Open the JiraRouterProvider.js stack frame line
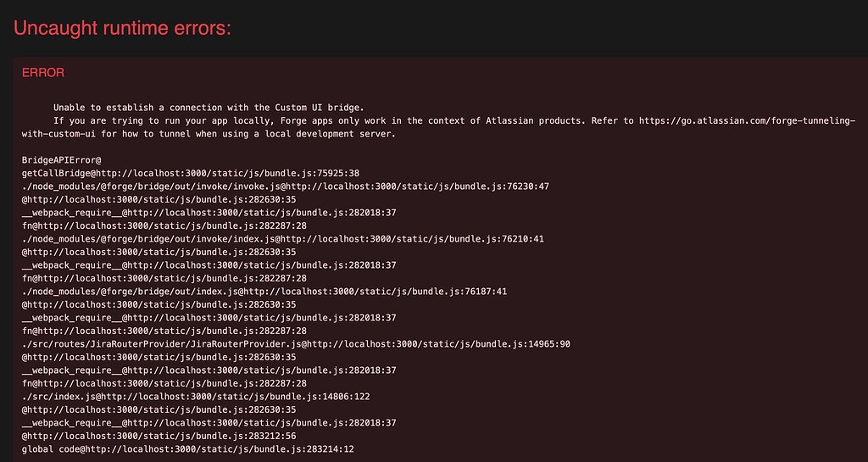 tap(296, 344)
